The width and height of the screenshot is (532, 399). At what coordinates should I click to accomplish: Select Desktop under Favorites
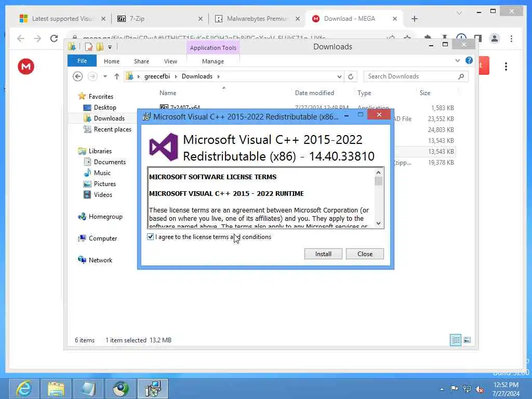[x=105, y=108]
